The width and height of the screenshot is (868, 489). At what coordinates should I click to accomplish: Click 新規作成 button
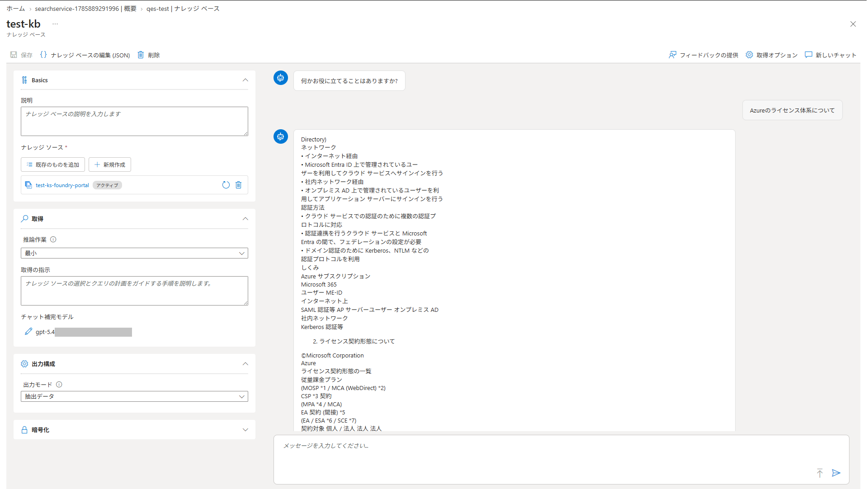pyautogui.click(x=110, y=165)
